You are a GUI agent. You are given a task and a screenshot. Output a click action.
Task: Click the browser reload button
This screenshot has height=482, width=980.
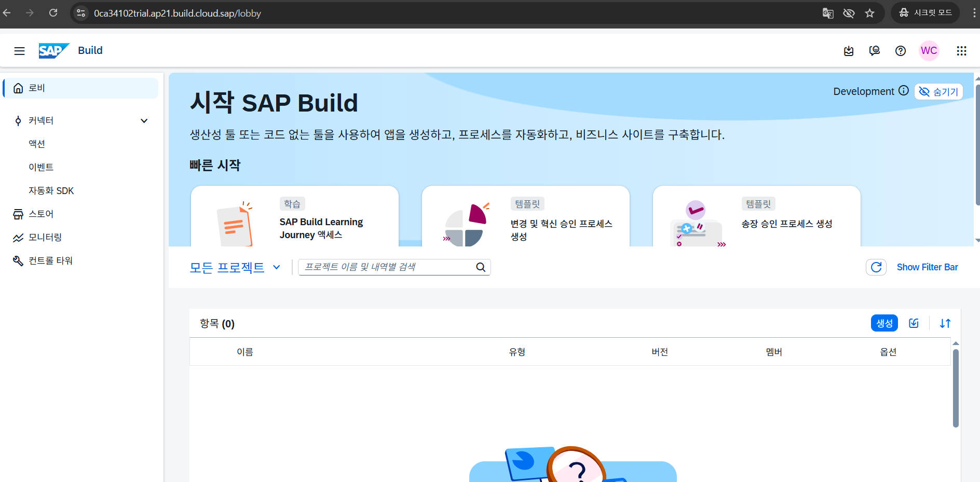coord(53,13)
